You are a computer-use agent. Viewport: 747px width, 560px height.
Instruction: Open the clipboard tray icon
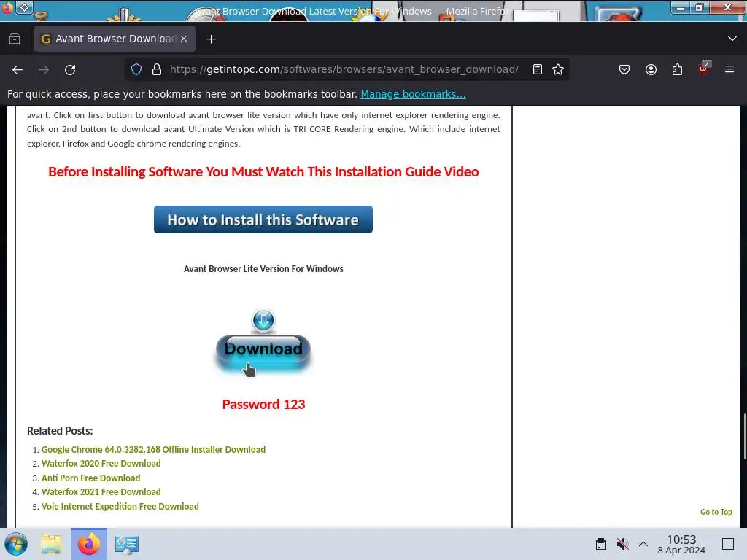click(x=601, y=544)
